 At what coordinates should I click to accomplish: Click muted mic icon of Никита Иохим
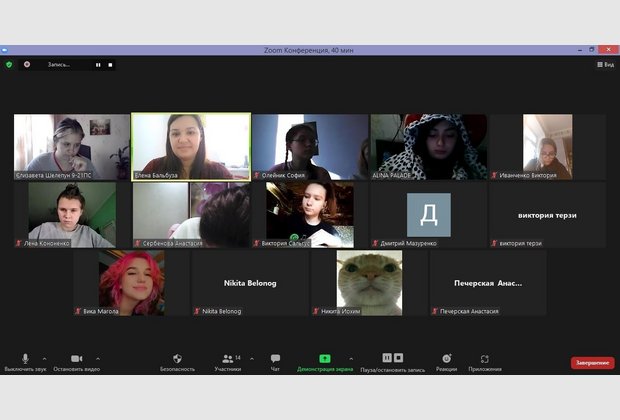[316, 311]
